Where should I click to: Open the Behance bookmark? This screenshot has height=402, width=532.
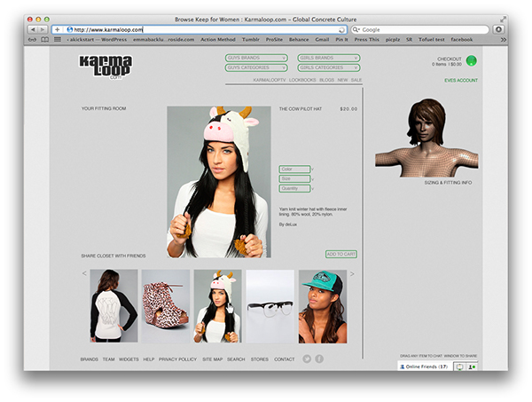coord(299,40)
